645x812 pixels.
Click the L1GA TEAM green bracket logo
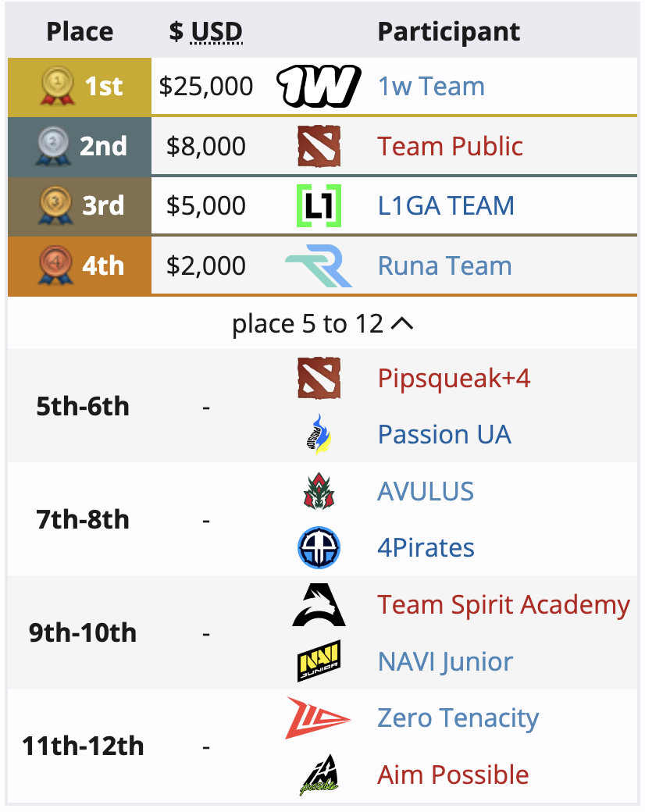(319, 205)
